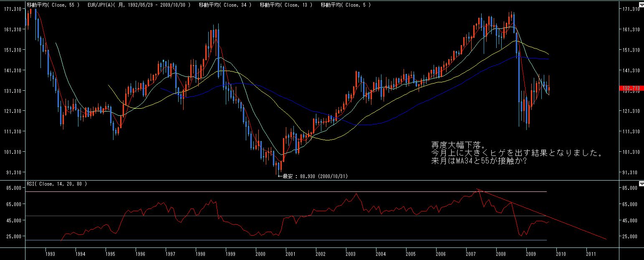Click the annotation line 来月はMA34と55が接触か?
The image size is (644, 260).
(479, 161)
